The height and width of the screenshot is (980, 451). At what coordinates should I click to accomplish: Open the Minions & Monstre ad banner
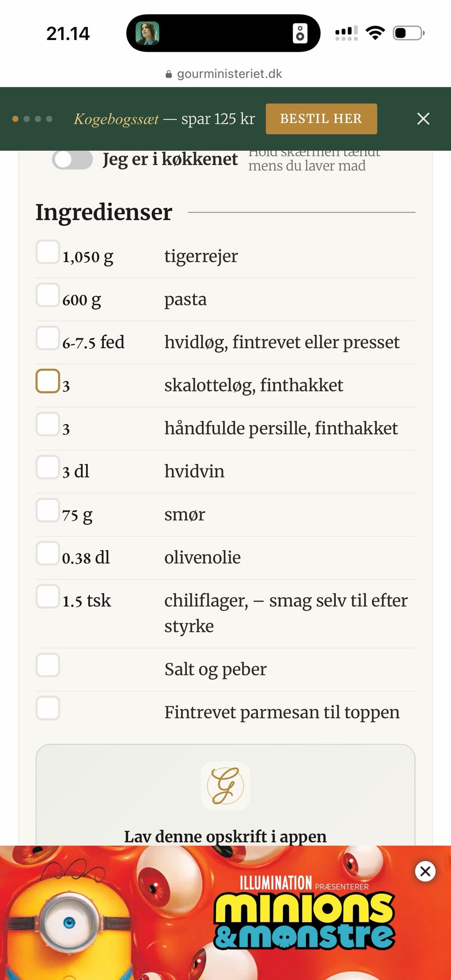[x=225, y=913]
